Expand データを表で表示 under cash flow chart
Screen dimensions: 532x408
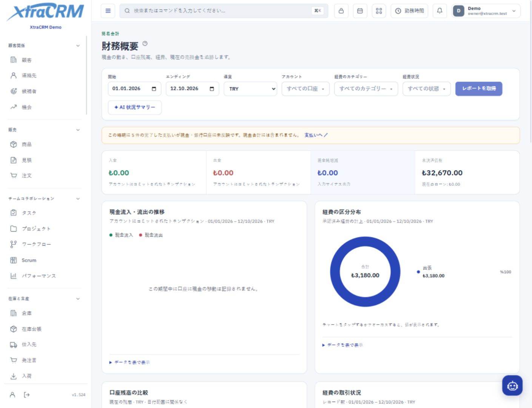pos(130,362)
